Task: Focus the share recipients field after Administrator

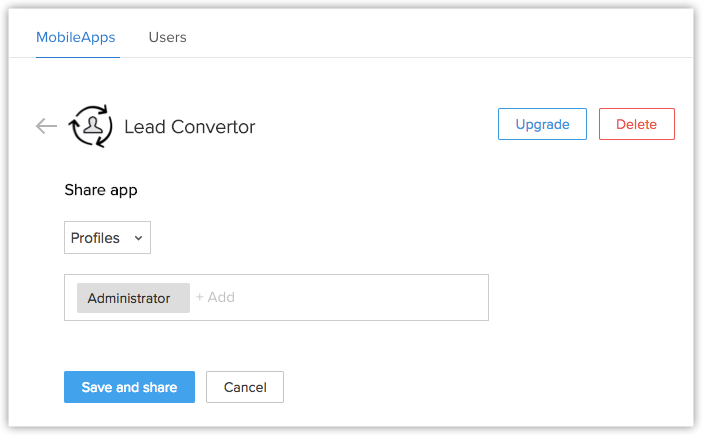Action: 300,298
